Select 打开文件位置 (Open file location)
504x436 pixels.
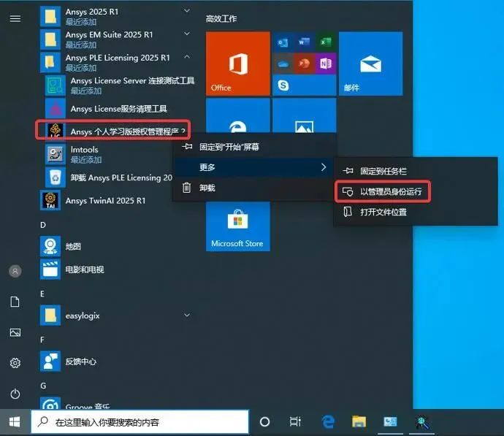pyautogui.click(x=416, y=212)
